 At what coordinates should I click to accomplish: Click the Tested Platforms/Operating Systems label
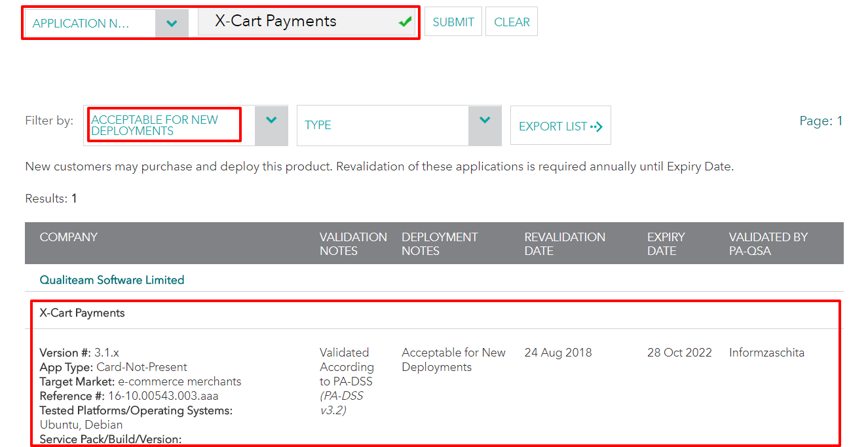pyautogui.click(x=136, y=410)
